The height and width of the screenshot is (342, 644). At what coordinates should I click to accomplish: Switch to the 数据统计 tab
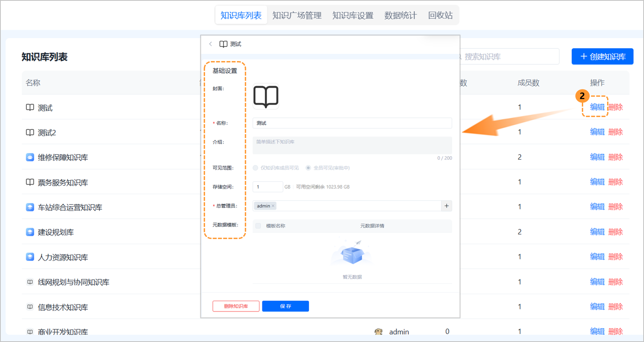pos(400,15)
